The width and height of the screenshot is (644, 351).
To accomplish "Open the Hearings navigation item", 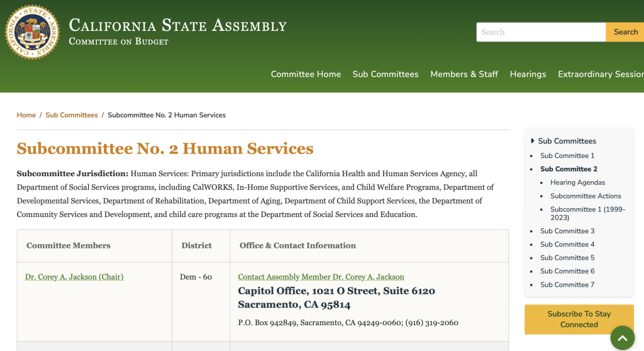I will 528,74.
